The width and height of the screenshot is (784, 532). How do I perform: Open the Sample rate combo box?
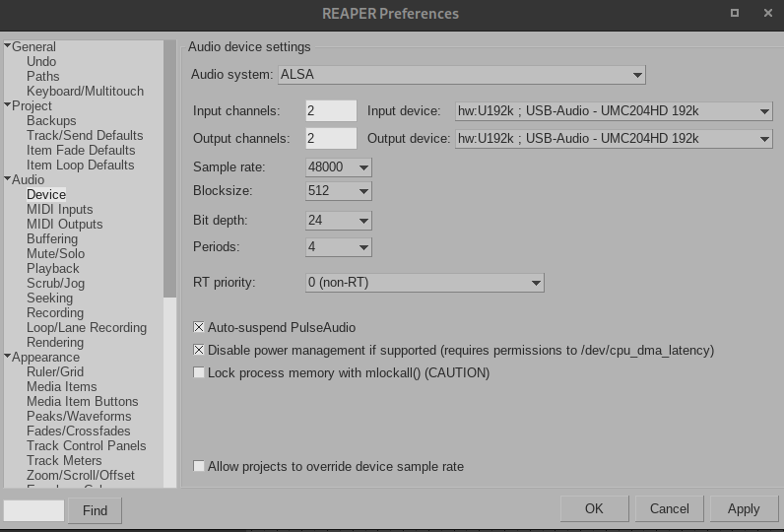(x=339, y=167)
